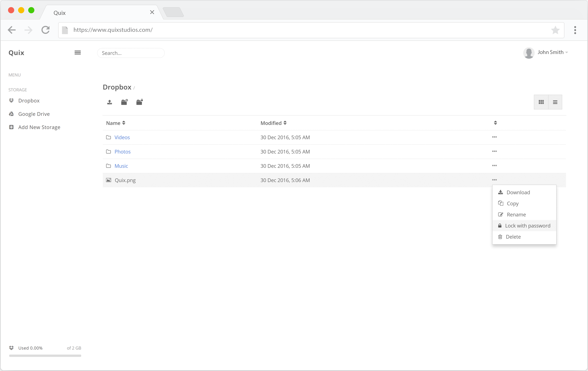The image size is (588, 371).
Task: Click Add New Storage plus icon
Action: 11,127
